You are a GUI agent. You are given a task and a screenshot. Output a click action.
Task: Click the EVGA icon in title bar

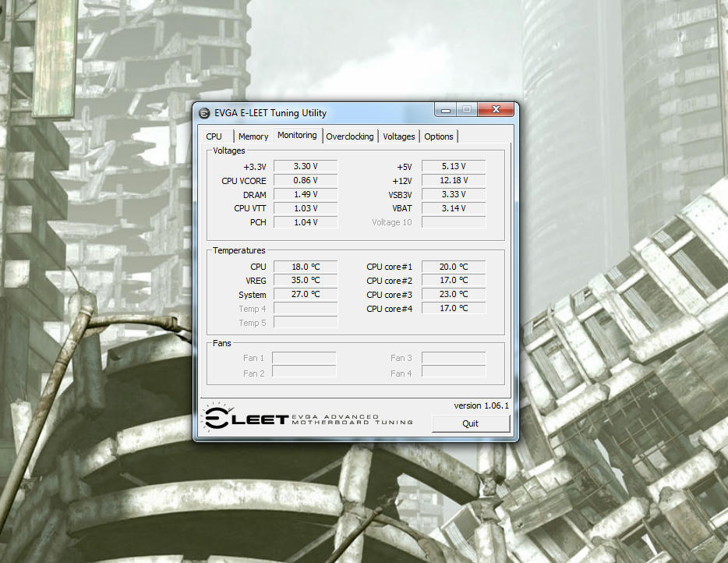tap(203, 113)
